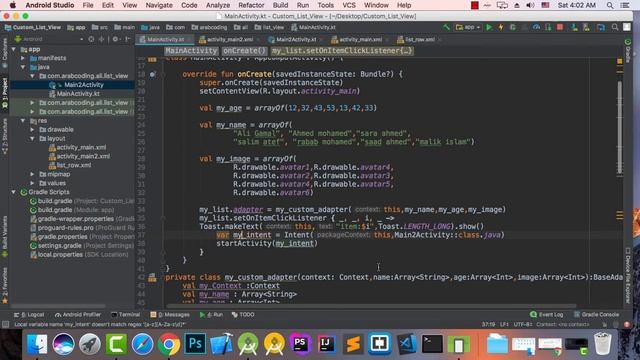This screenshot has width=640, height=360.
Task: Open TODO tool window button
Action: pyautogui.click(x=243, y=315)
